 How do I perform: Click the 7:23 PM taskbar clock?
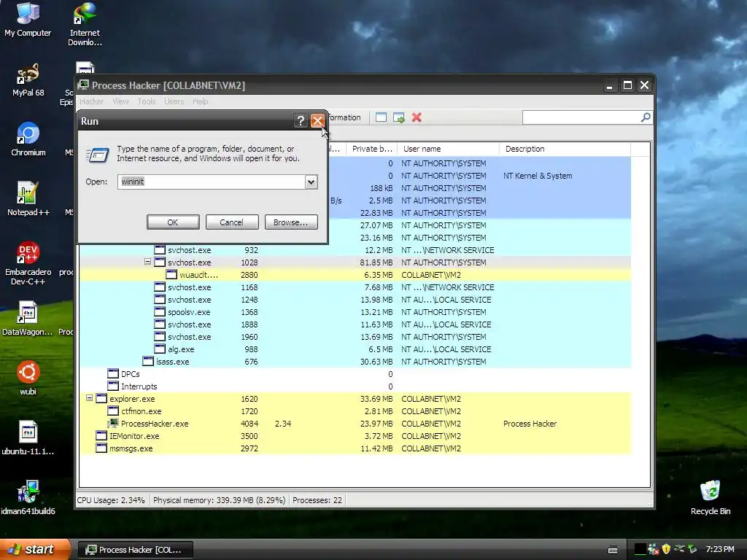click(x=720, y=549)
